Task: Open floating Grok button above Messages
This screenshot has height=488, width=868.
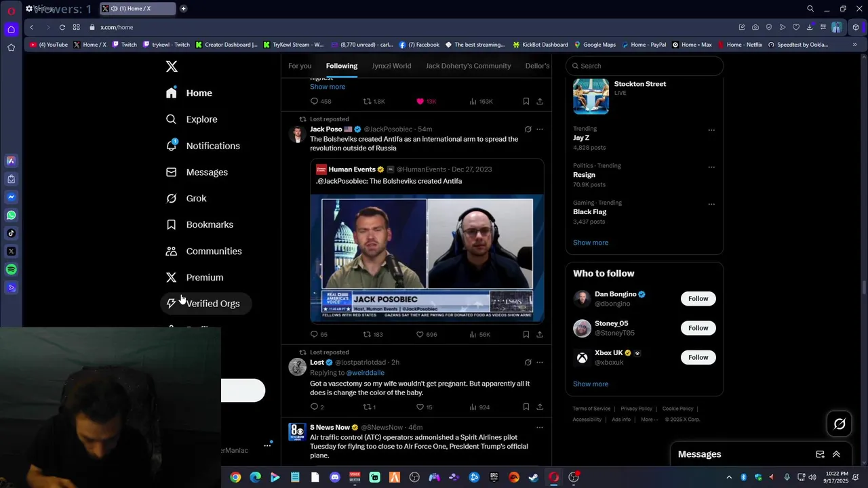Action: (x=840, y=424)
